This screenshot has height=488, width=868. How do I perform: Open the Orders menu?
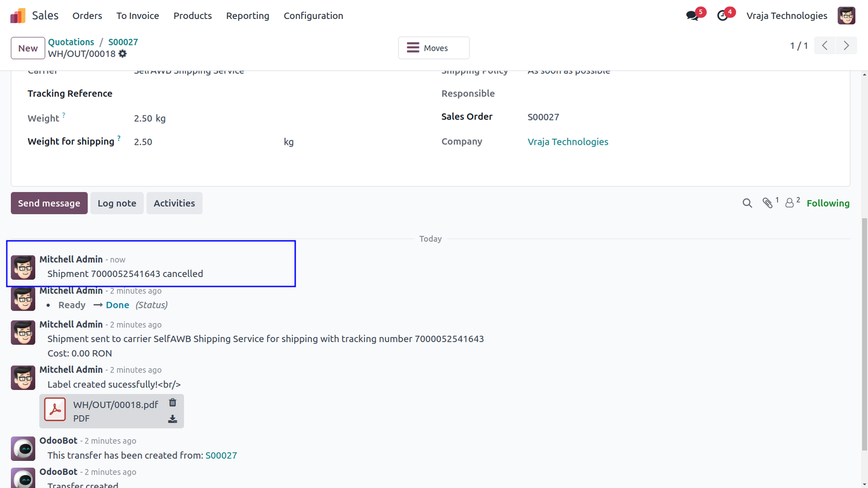87,16
